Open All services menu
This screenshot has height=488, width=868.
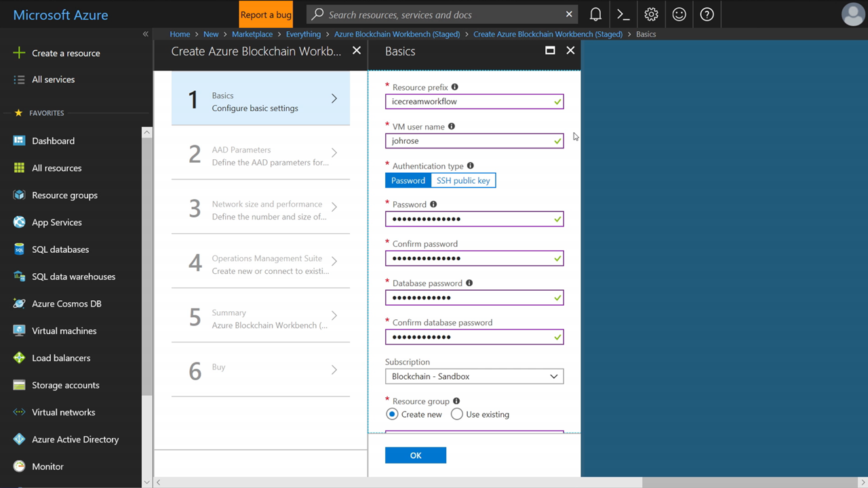(x=53, y=79)
